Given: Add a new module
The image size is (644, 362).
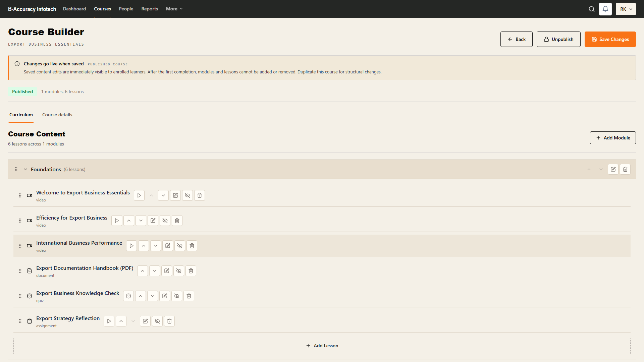Looking at the screenshot, I should [x=613, y=138].
